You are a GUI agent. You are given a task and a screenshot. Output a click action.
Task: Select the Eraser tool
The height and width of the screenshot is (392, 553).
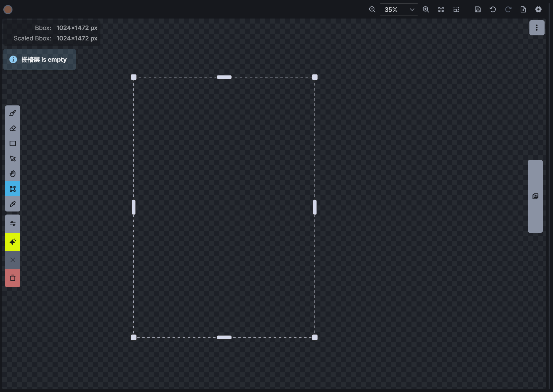pos(13,128)
